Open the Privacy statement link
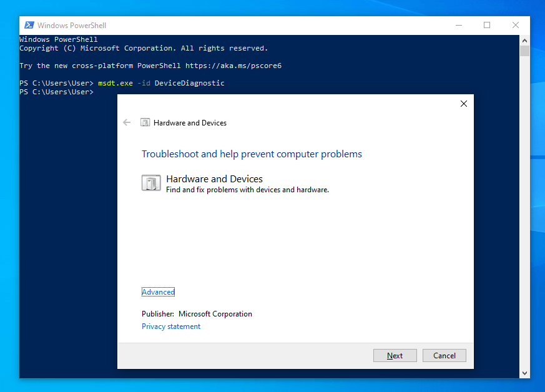The image size is (545, 392). point(171,326)
